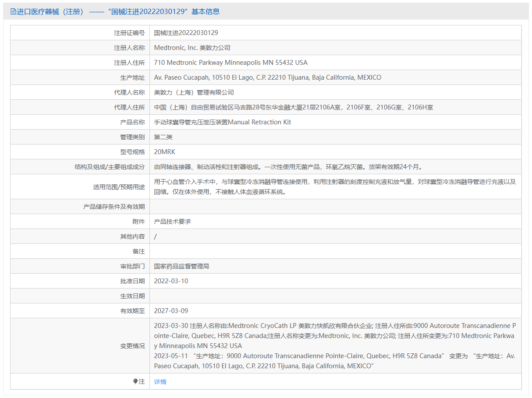
Task: Select agent name 美敦力（上海）管理有限公司
Action: click(194, 92)
